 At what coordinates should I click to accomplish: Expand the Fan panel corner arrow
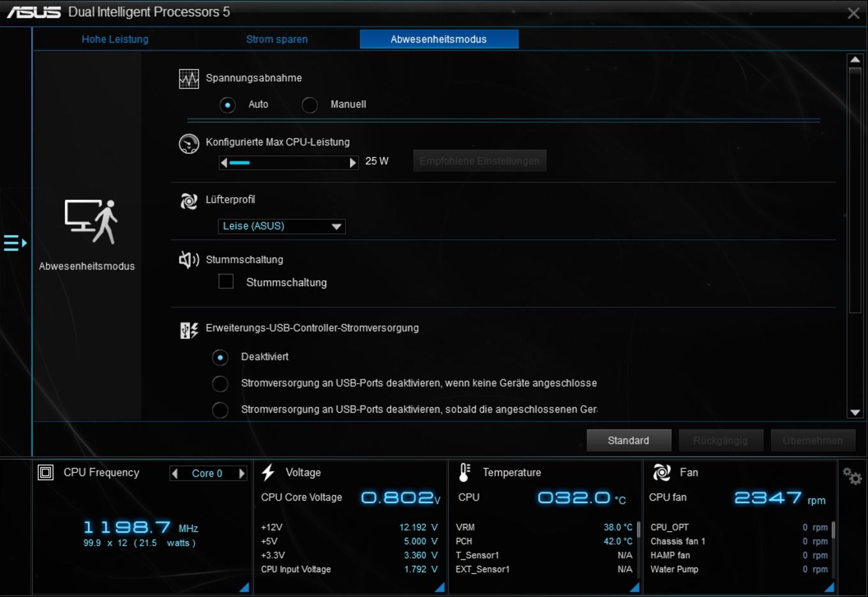(829, 587)
